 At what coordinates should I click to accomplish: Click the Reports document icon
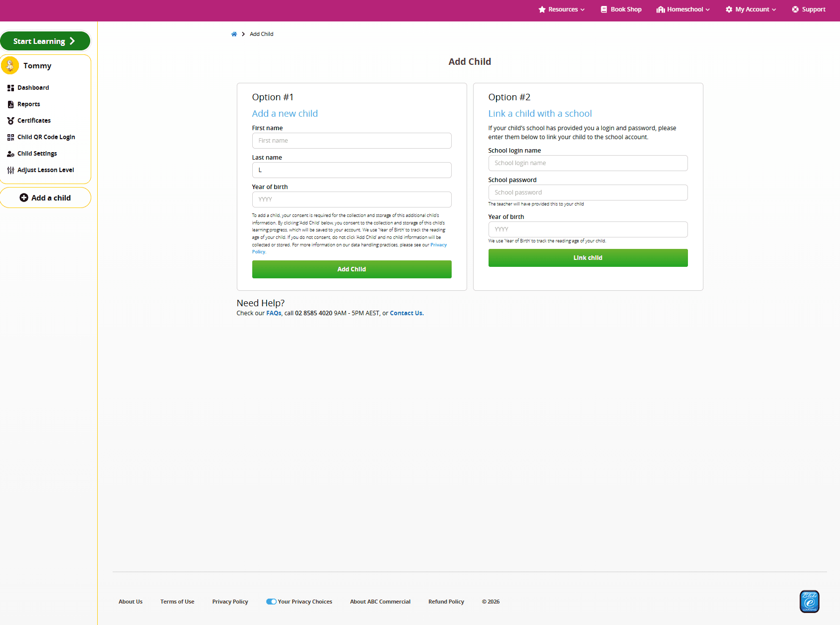(10, 104)
